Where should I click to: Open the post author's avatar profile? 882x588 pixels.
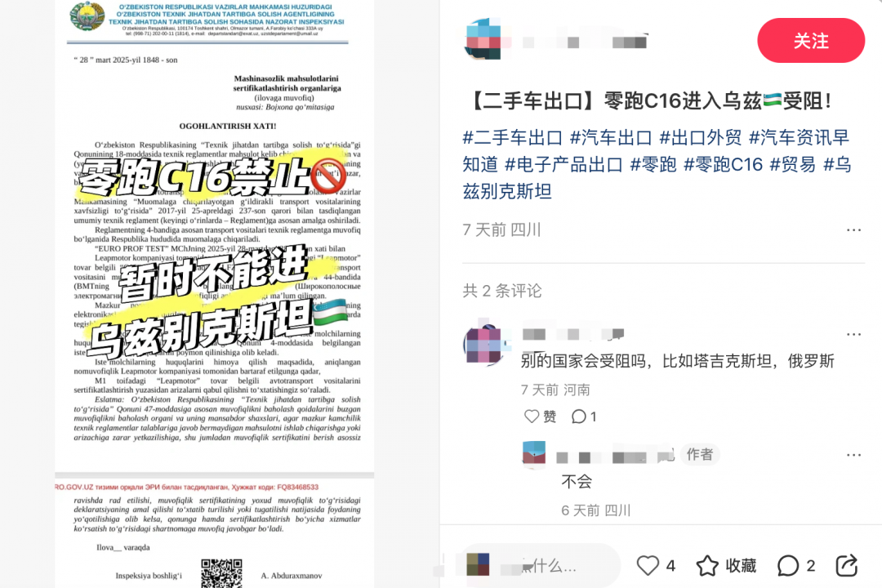(483, 39)
